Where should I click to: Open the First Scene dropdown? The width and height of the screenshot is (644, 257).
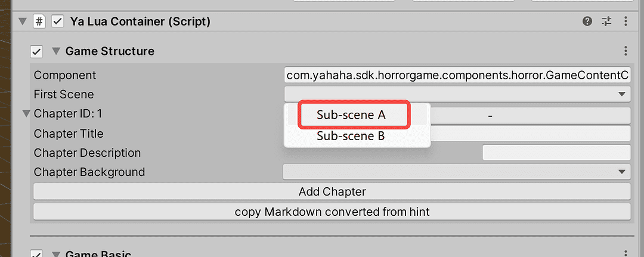click(x=457, y=94)
